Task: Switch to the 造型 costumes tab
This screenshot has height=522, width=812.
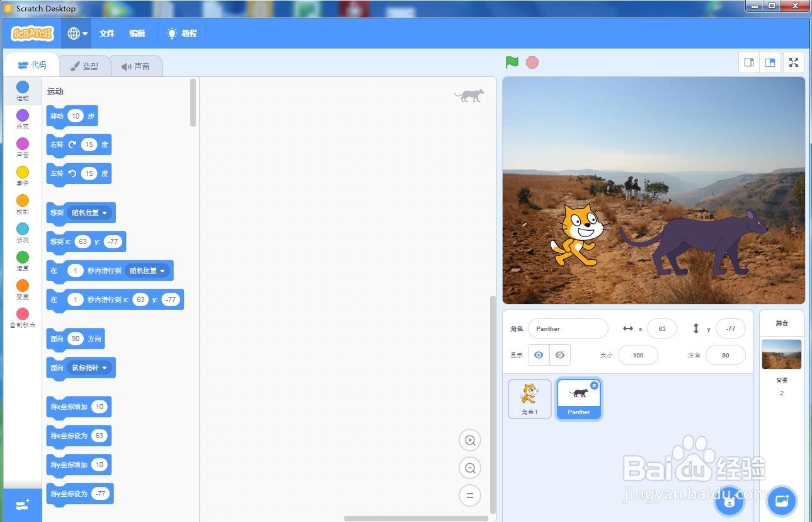Action: [84, 66]
